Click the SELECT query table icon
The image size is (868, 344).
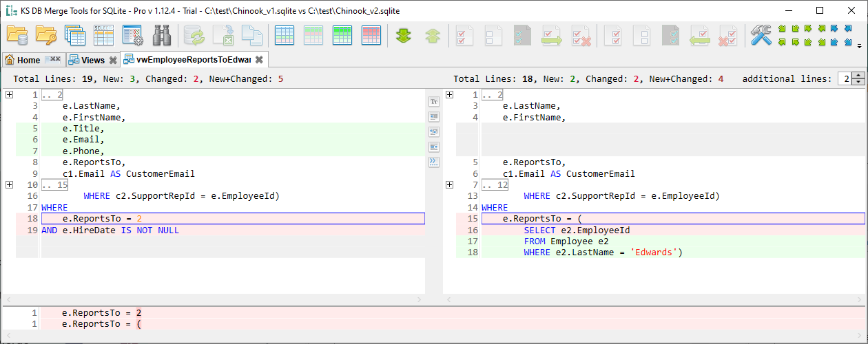tap(103, 35)
